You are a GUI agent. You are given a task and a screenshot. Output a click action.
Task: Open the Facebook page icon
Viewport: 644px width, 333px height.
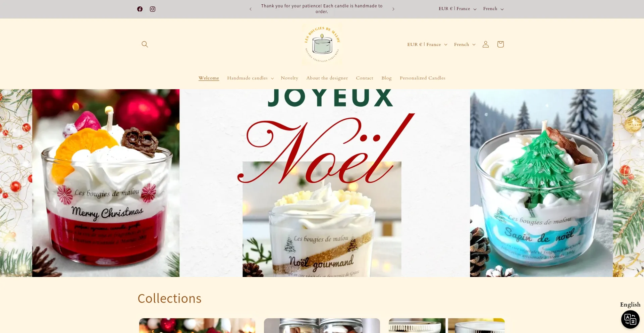[x=140, y=9]
